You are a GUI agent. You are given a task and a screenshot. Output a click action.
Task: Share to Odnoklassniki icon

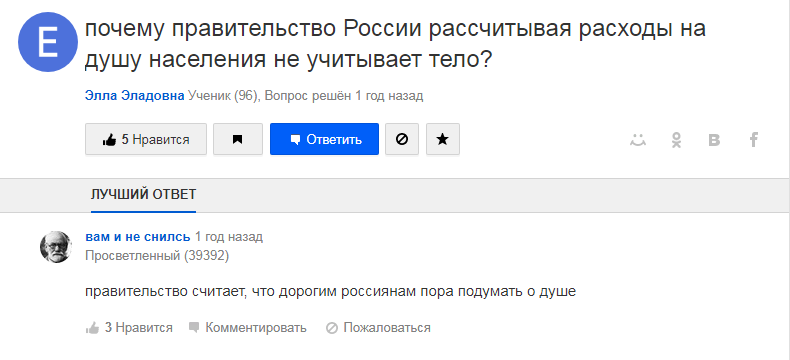(x=677, y=139)
